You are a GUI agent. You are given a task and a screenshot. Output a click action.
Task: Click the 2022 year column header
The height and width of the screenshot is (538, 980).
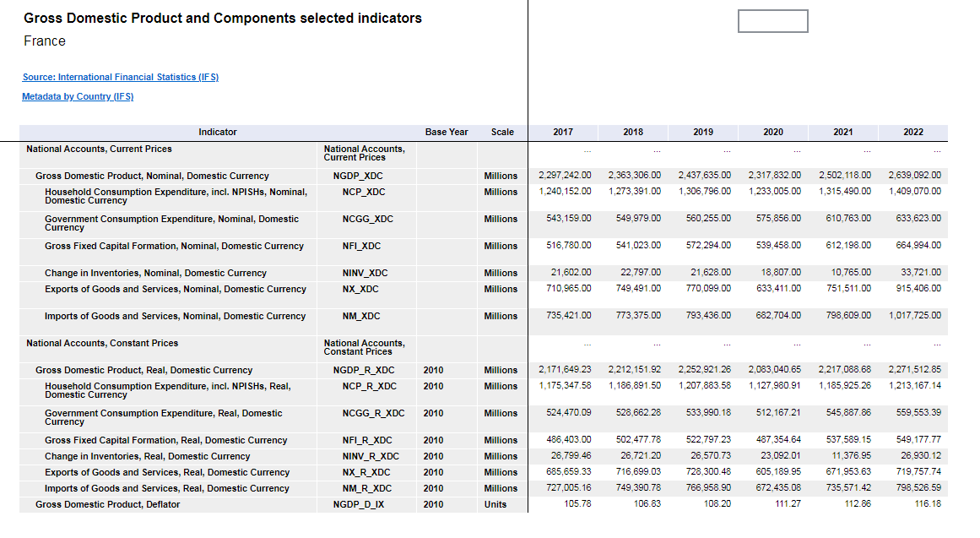point(913,132)
